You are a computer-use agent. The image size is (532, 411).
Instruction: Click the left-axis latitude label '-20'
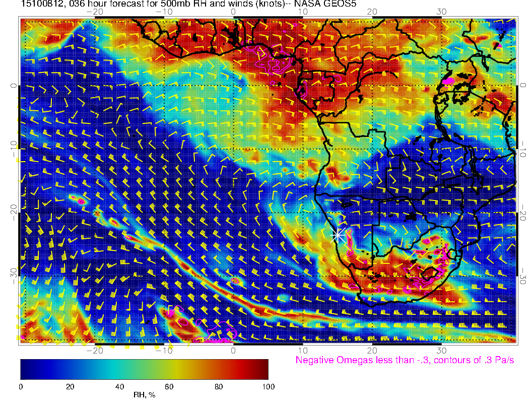pos(13,212)
